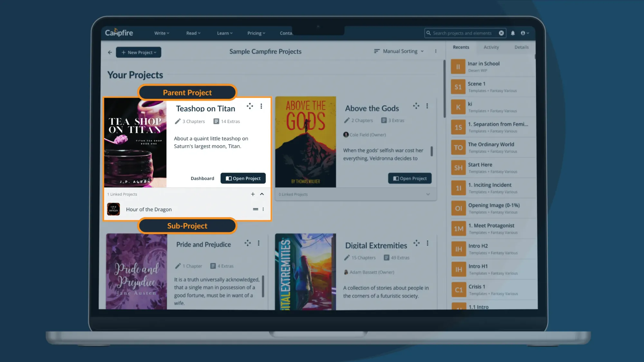
Task: Click the IH icon for Intro H2
Action: point(459,249)
